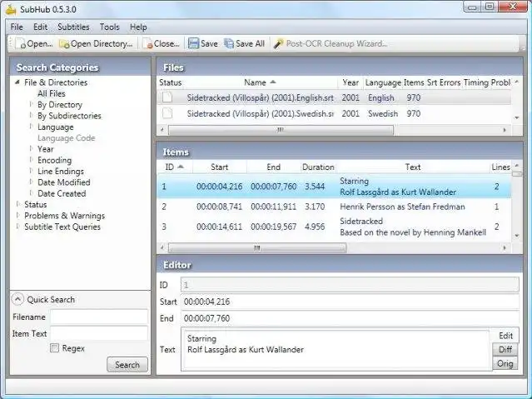
Task: Sort items by the Start column header
Action: 219,167
